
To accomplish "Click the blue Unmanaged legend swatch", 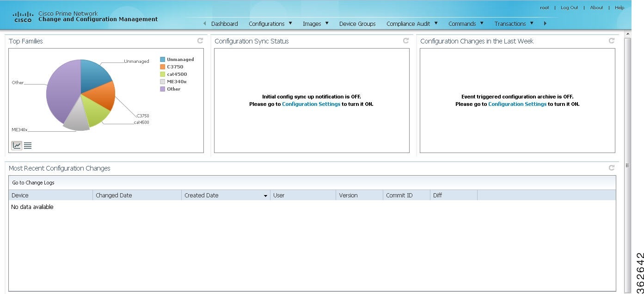I will [x=163, y=59].
